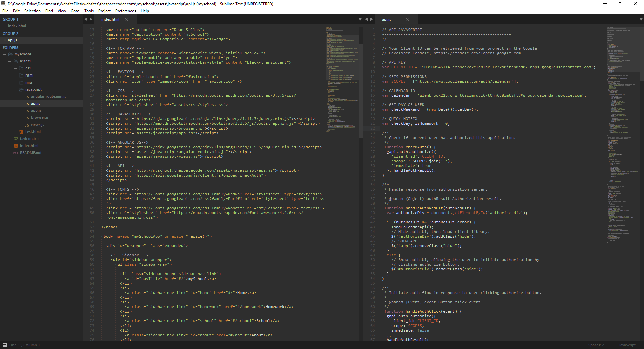The image size is (644, 349).
Task: Click the myschool folder icon
Action: pyautogui.click(x=11, y=54)
